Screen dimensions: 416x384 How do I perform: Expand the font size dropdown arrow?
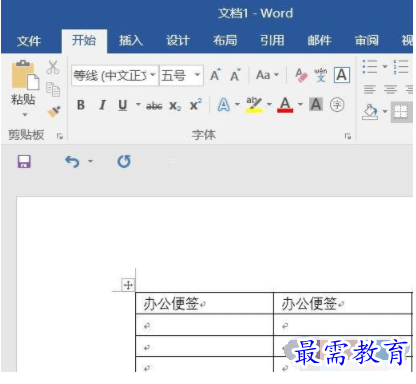(x=198, y=75)
